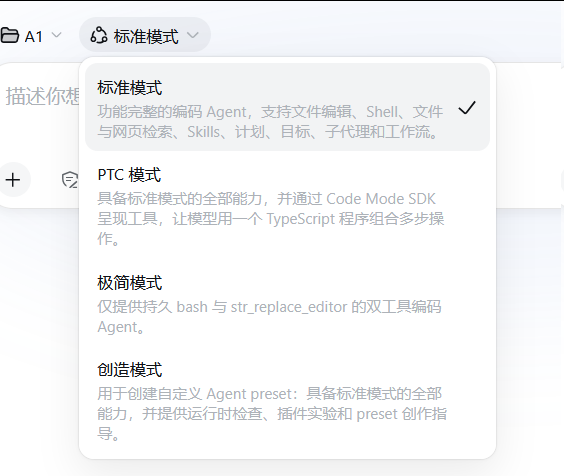
Task: Click the description starting with 用于创建自定义 Agent preset
Action: 272,414
